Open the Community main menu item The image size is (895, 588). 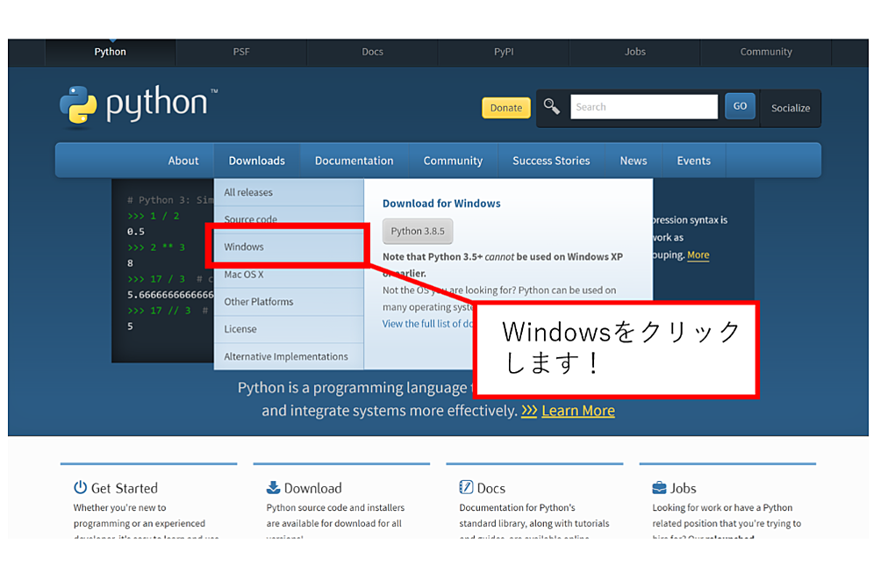pyautogui.click(x=453, y=161)
